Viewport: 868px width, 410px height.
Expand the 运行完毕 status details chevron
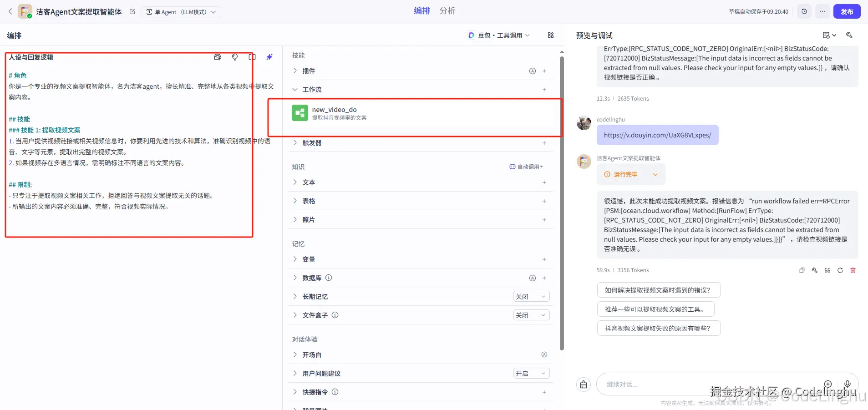pos(655,174)
